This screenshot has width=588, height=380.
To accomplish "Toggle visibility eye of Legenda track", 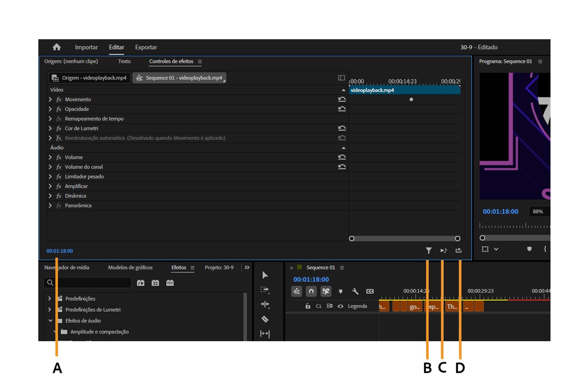I will coord(340,306).
